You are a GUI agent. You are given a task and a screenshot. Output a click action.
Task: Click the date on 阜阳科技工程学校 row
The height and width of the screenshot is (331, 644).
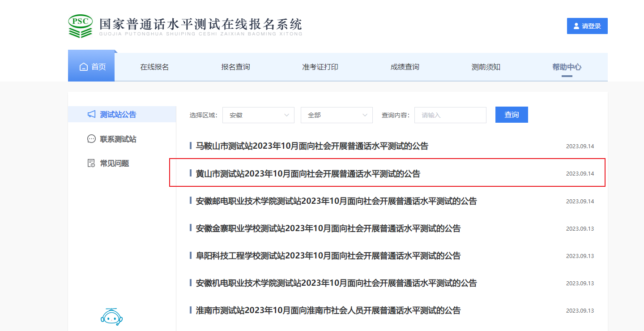[580, 256]
